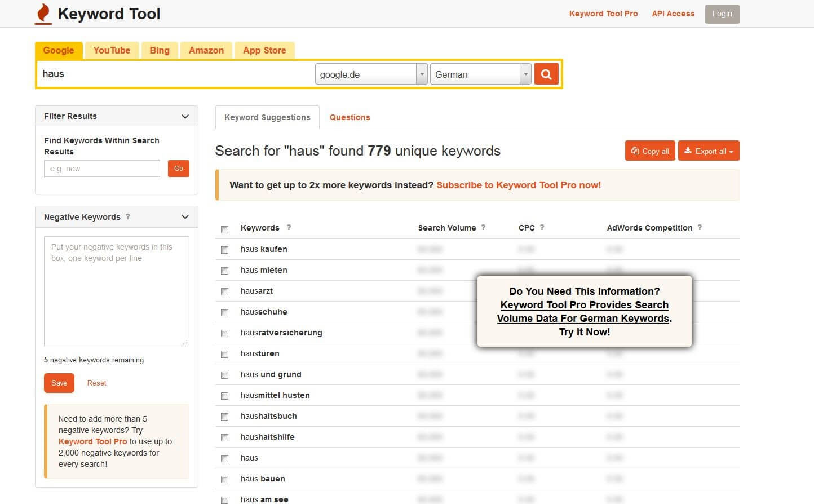814x504 pixels.
Task: Open the Export all dropdown
Action: [x=709, y=151]
